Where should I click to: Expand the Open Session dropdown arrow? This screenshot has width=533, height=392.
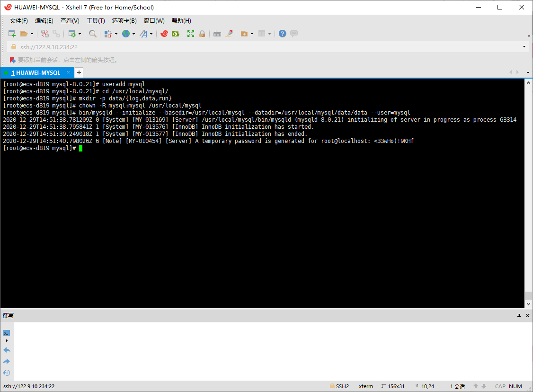click(x=32, y=34)
